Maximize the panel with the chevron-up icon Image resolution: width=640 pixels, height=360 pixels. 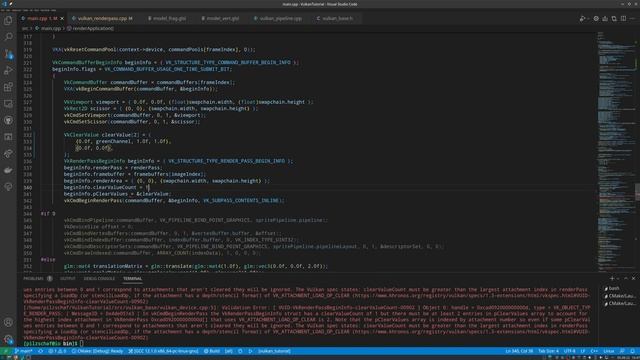pos(626,278)
